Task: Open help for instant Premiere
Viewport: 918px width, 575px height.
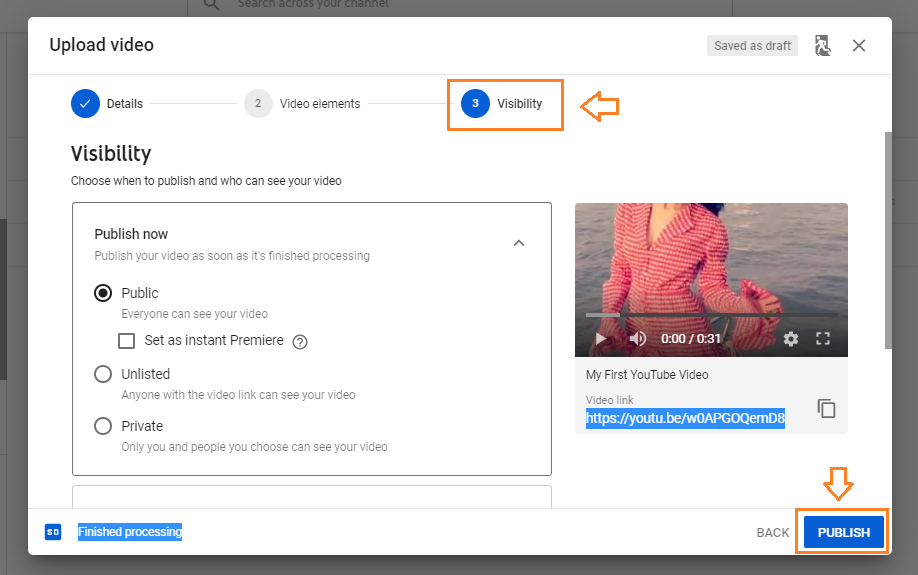Action: 300,341
